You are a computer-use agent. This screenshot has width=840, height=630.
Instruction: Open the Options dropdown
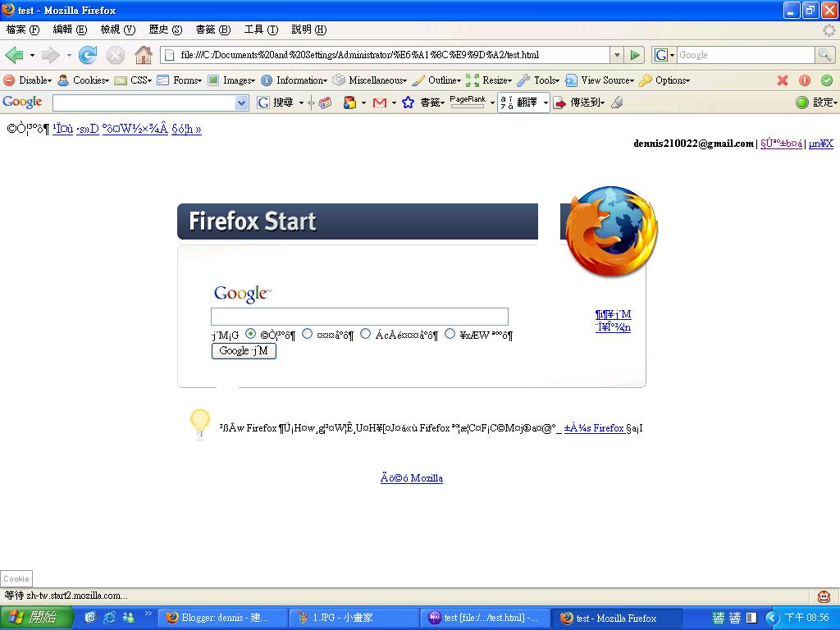(664, 80)
